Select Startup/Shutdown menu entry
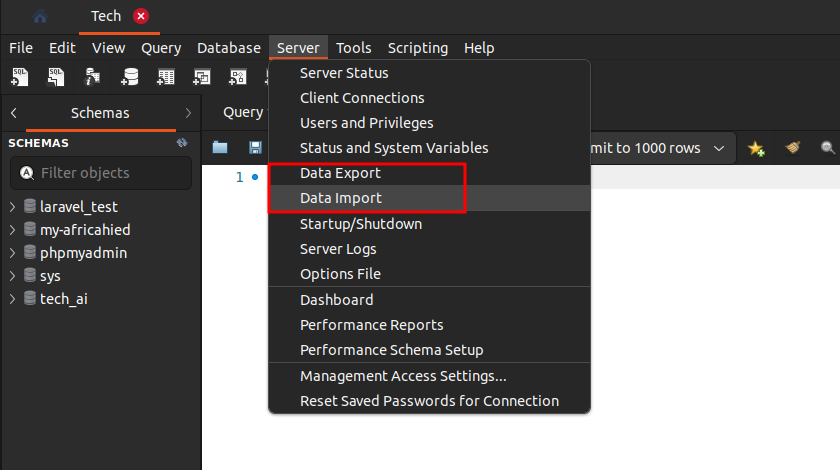The image size is (840, 470). coord(430,224)
